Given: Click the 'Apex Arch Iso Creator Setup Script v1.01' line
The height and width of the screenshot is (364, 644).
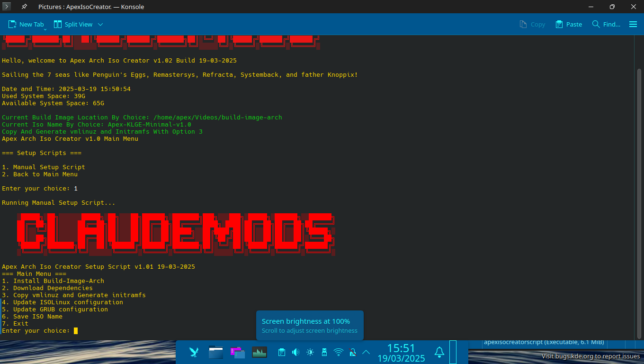Looking at the screenshot, I should click(x=98, y=267).
